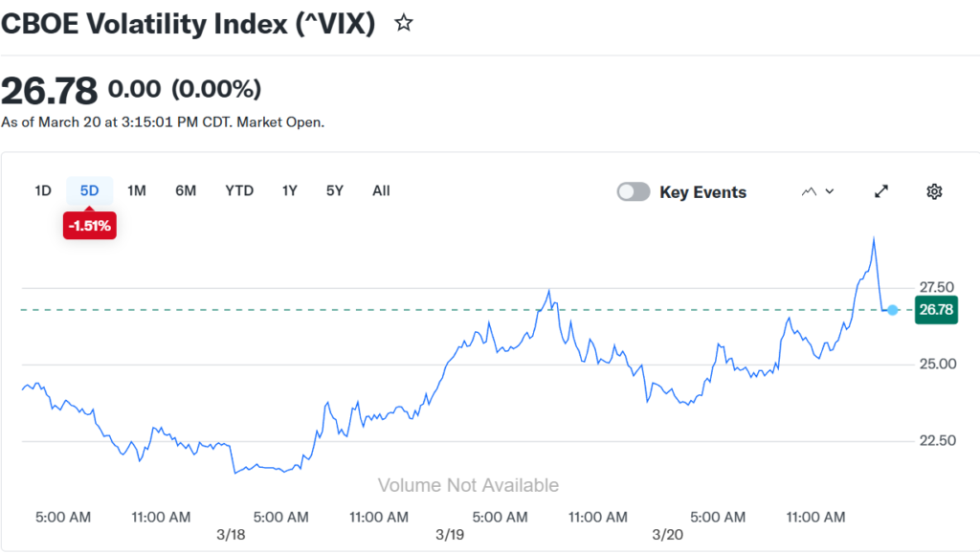Click the chart type line icon
Viewport: 980px width, 554px height.
[810, 191]
